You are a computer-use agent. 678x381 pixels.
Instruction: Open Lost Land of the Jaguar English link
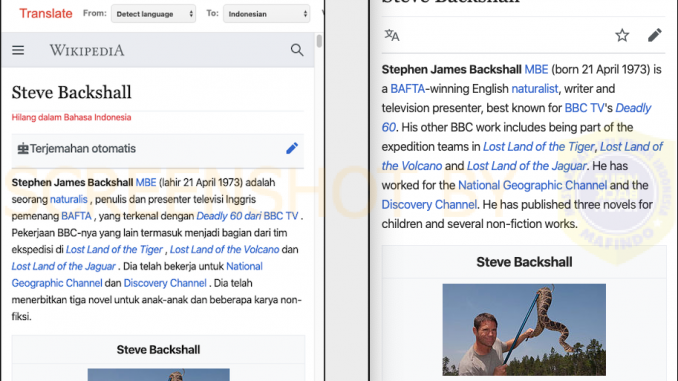pos(527,166)
